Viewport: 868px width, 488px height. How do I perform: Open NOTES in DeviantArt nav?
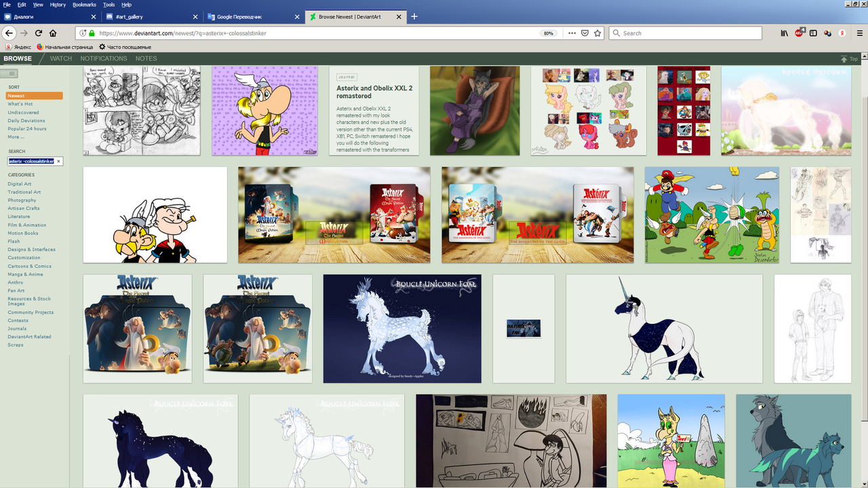[146, 58]
